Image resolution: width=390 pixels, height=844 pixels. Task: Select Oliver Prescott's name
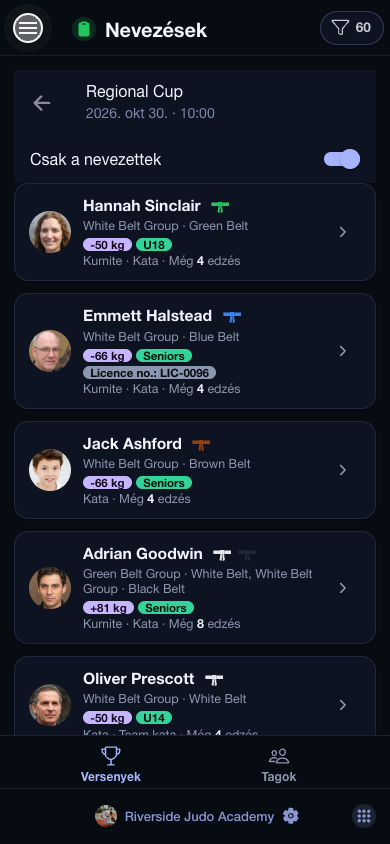click(x=139, y=679)
